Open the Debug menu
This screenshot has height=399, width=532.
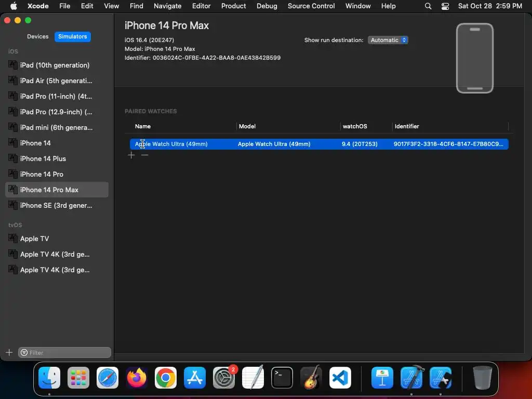(267, 6)
